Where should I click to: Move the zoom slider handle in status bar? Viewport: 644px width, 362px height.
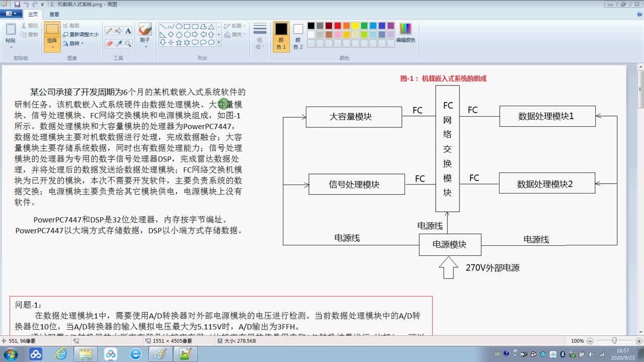tap(614, 341)
